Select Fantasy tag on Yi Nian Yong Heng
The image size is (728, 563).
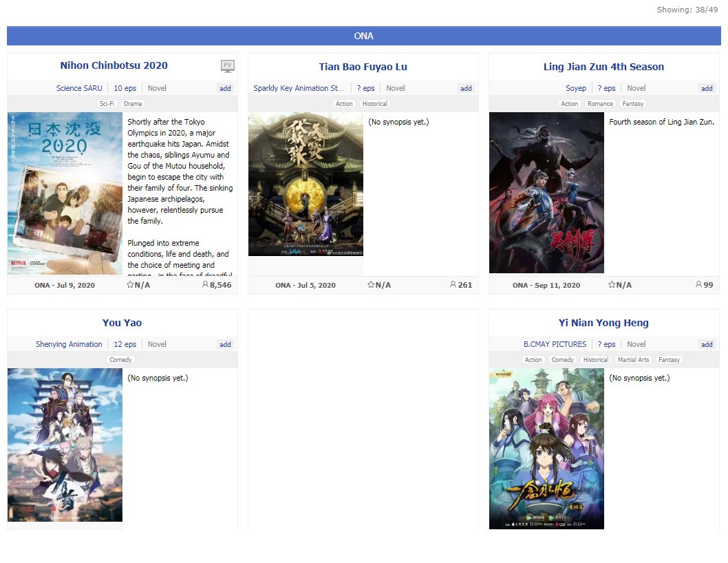[669, 359]
